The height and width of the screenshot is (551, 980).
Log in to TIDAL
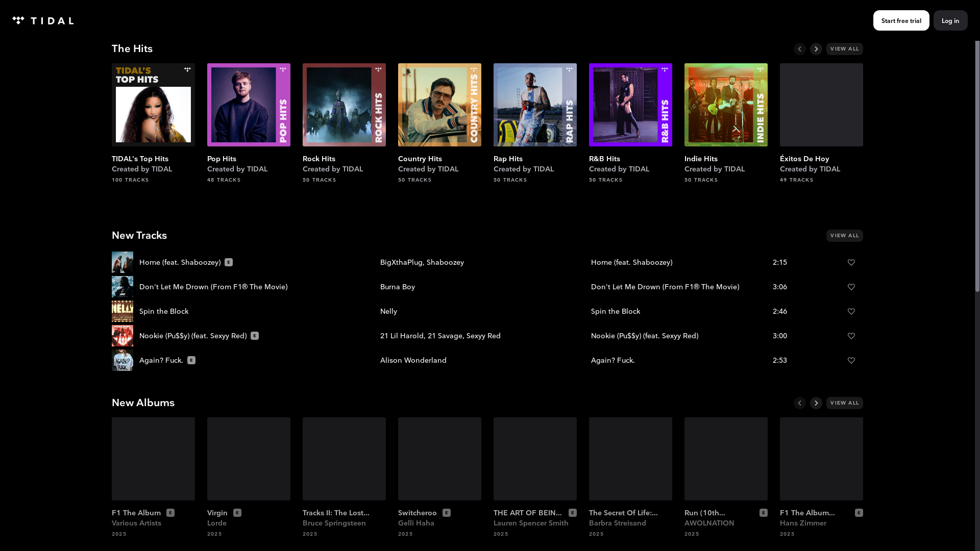pos(950,20)
